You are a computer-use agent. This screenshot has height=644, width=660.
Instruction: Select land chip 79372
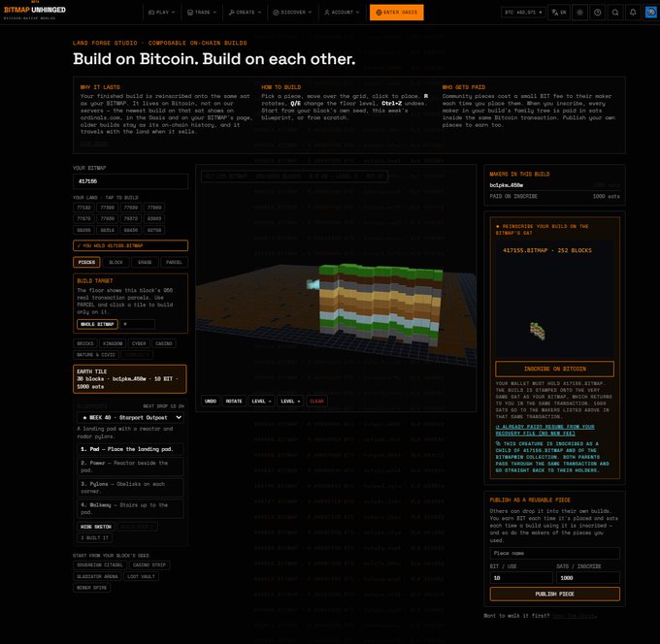click(130, 219)
